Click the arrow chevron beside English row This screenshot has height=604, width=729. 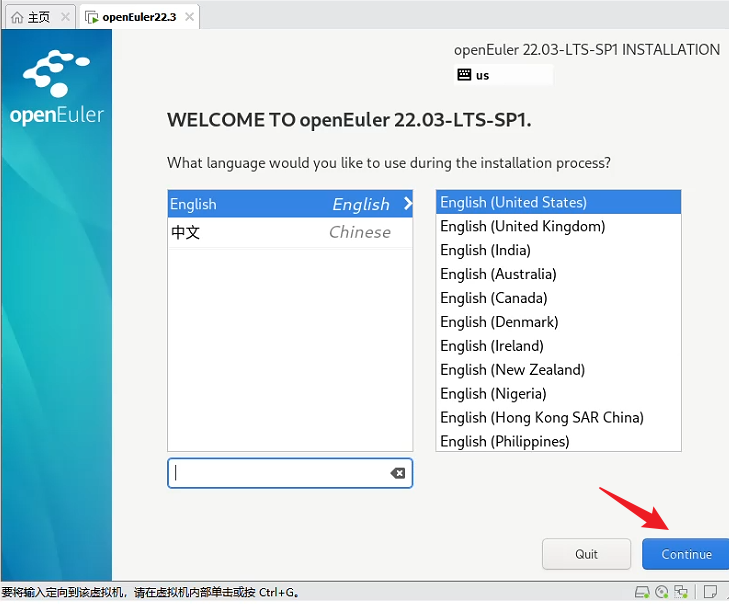[x=407, y=203]
